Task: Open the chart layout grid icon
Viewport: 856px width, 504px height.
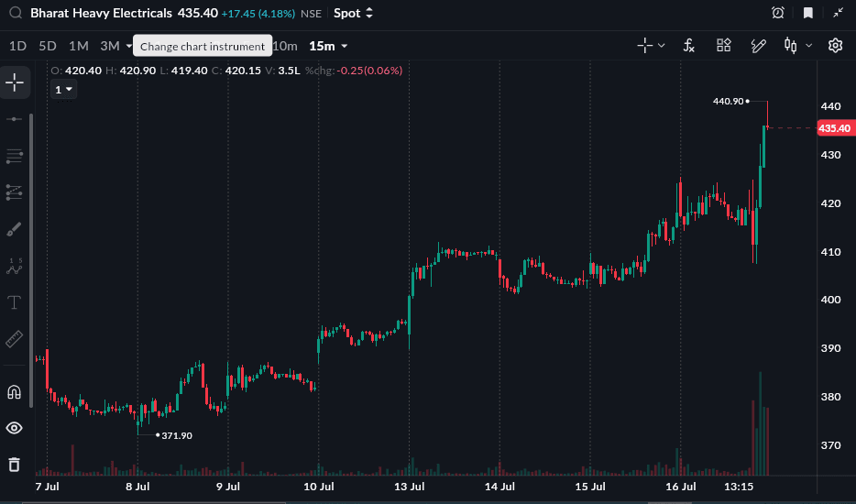Action: click(x=724, y=45)
